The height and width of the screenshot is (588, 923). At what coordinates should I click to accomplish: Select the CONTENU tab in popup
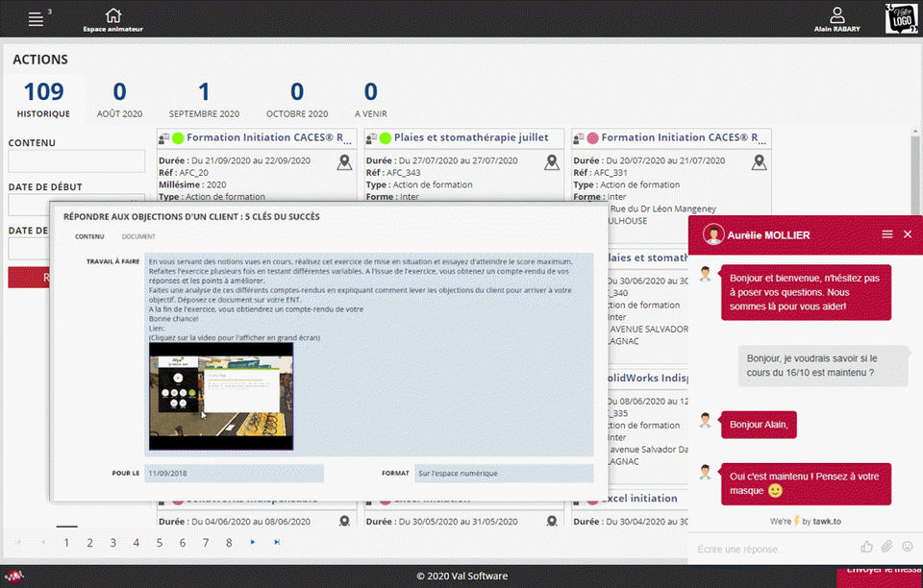tap(89, 236)
